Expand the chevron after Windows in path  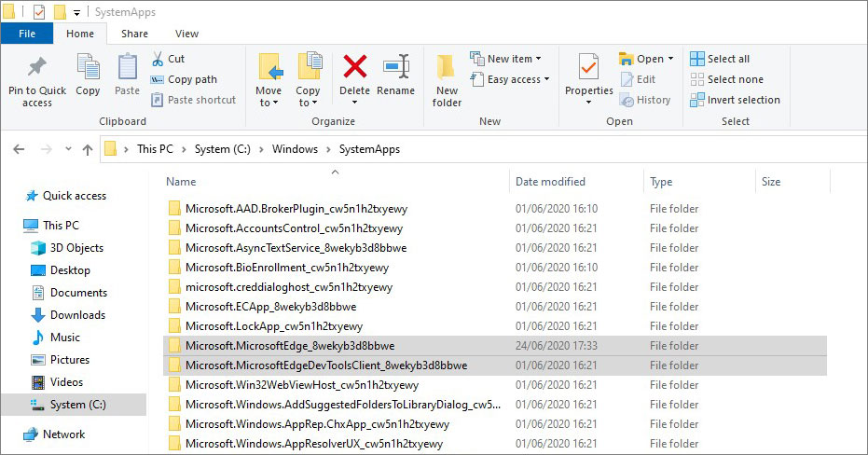(x=329, y=149)
